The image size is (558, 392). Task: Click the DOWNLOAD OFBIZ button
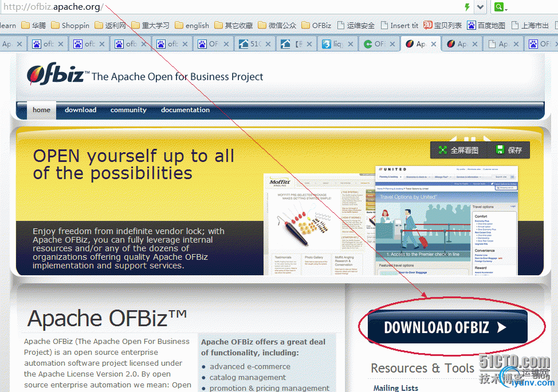pyautogui.click(x=447, y=327)
